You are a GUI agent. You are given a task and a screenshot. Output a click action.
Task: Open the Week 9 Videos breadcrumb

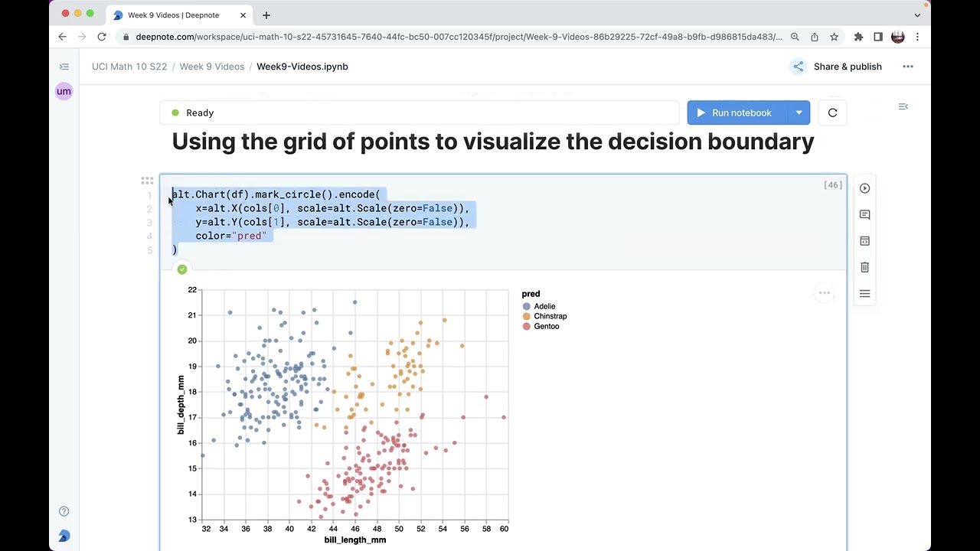(212, 67)
